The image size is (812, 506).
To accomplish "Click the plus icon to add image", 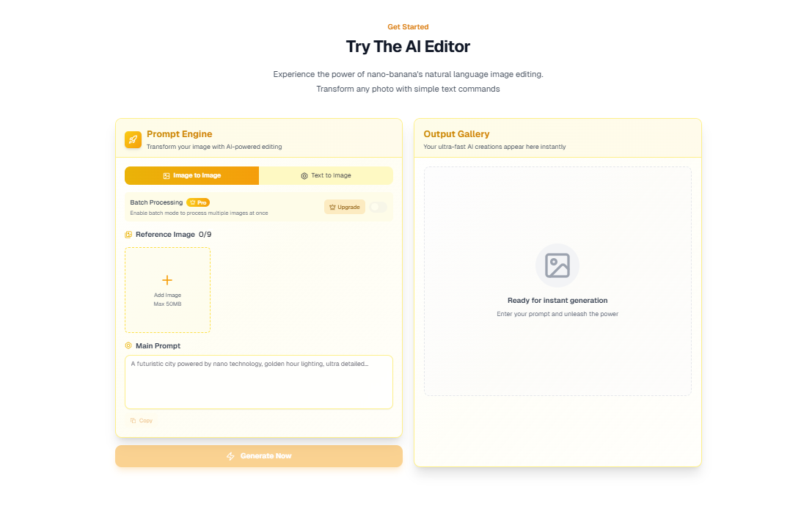I will tap(167, 280).
